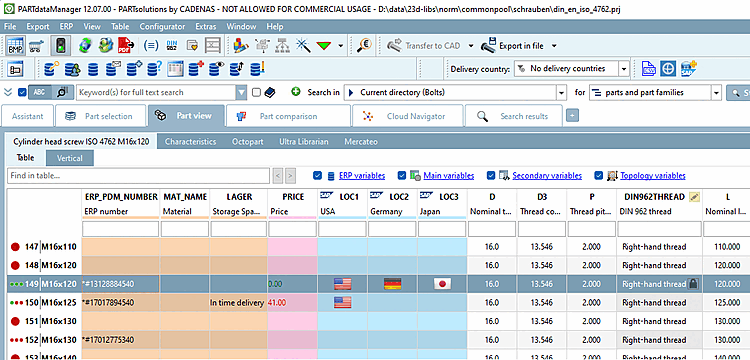Screen dimensions: 750x360
Task: Click the export to PDF icon
Action: pos(126,45)
